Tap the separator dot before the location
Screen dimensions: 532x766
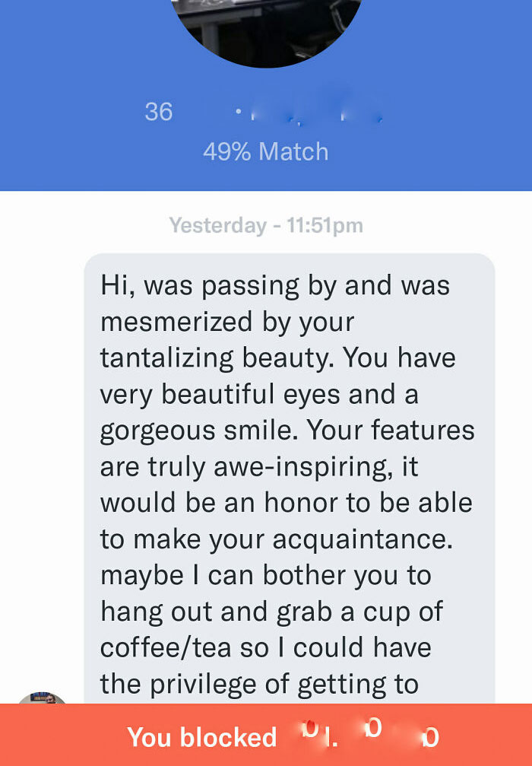pos(237,112)
